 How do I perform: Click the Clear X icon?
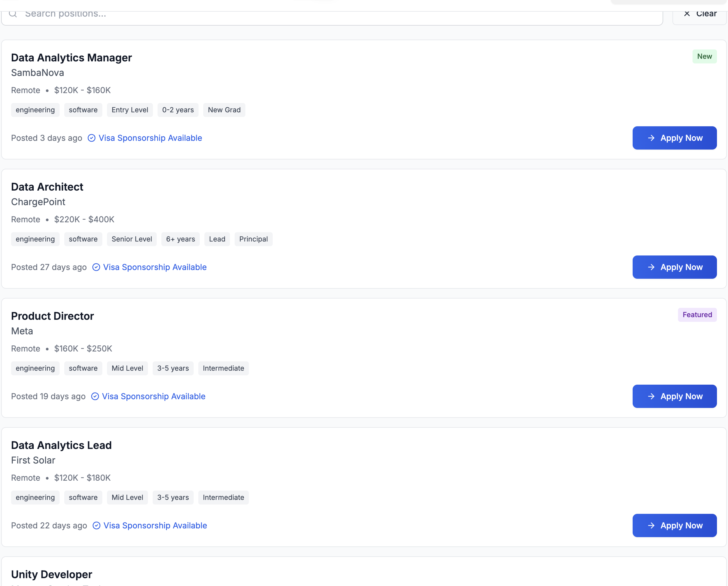[x=687, y=14]
